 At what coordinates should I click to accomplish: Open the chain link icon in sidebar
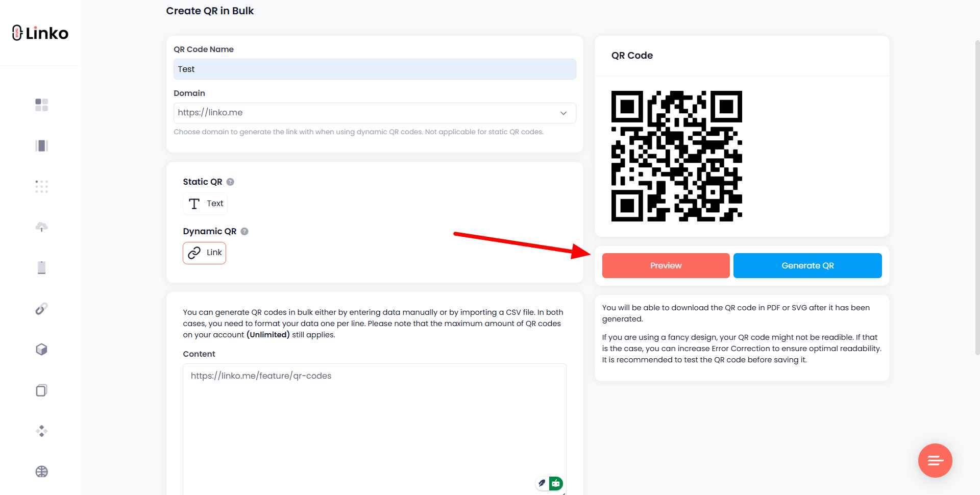click(x=42, y=308)
